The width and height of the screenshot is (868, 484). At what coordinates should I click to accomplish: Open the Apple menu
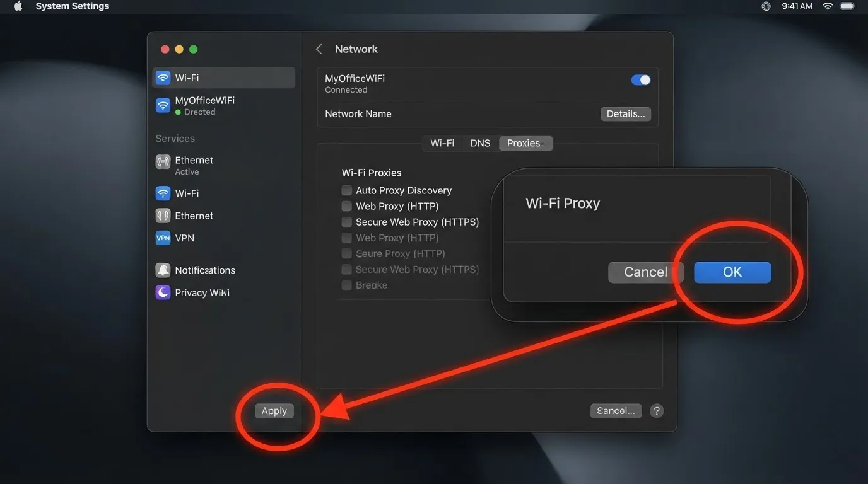[x=18, y=6]
